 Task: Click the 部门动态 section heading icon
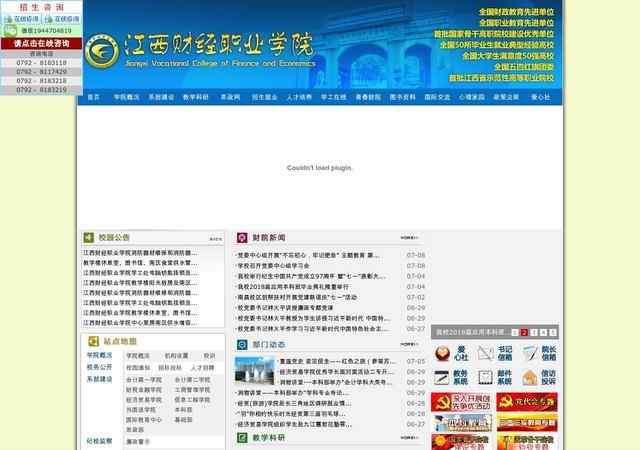coord(242,345)
